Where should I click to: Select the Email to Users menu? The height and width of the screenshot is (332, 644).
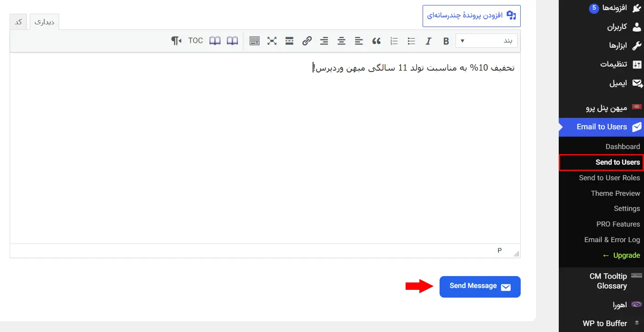601,127
